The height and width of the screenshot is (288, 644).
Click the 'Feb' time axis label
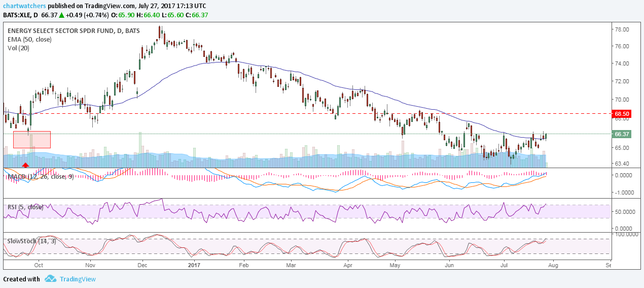click(x=244, y=265)
